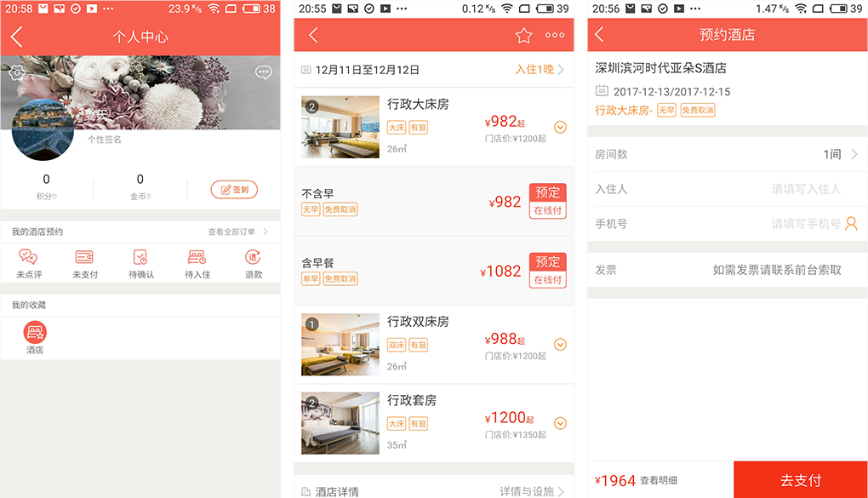Viewport: 868px width, 498px height.
Task: Expand the 行政双床房 room options
Action: (560, 345)
